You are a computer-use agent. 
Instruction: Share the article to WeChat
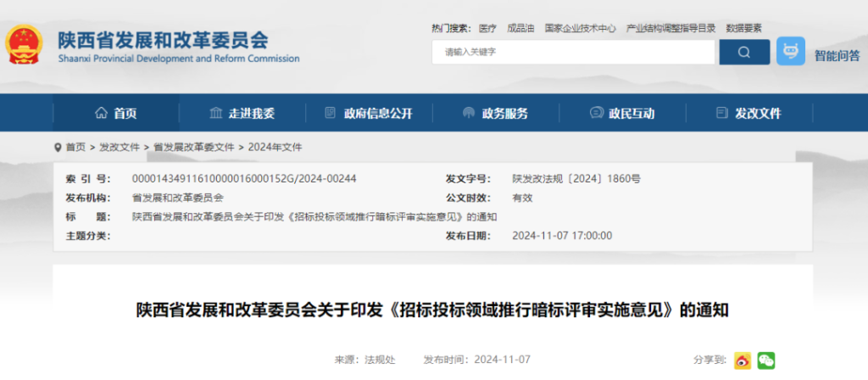[766, 360]
